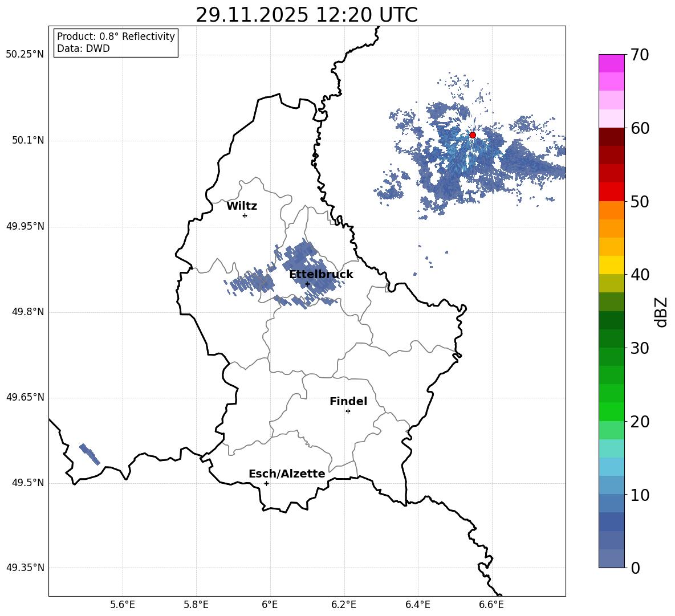
Task: Click the 0 value on the colorbar
Action: click(x=636, y=568)
